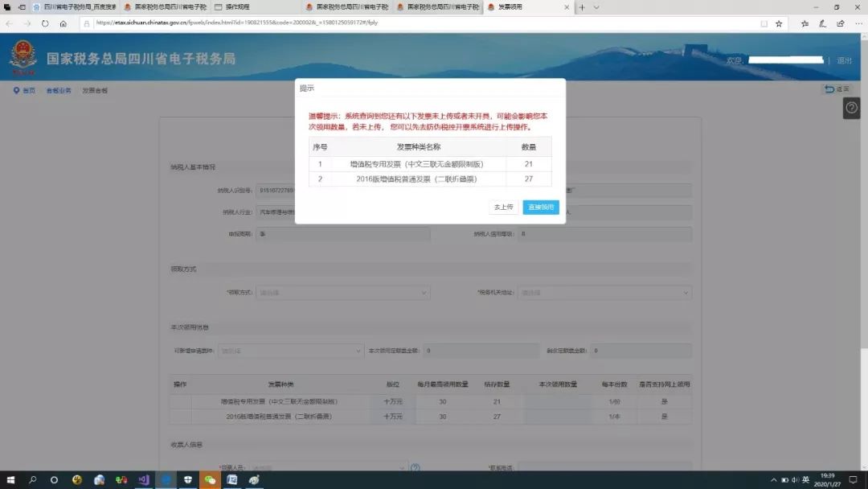868x489 pixels.
Task: Switch to the 操作规程 browser tab
Action: [x=253, y=6]
